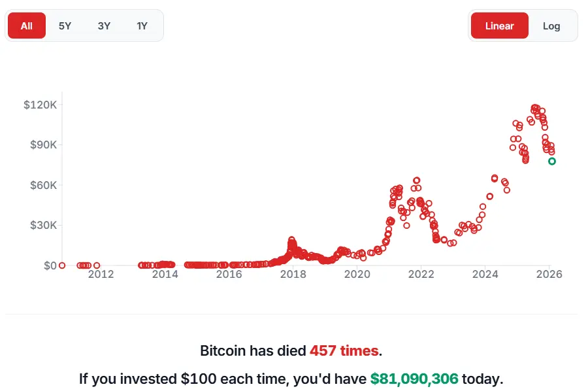The height and width of the screenshot is (391, 588).
Task: Switch chart to 5Y range
Action: click(65, 26)
